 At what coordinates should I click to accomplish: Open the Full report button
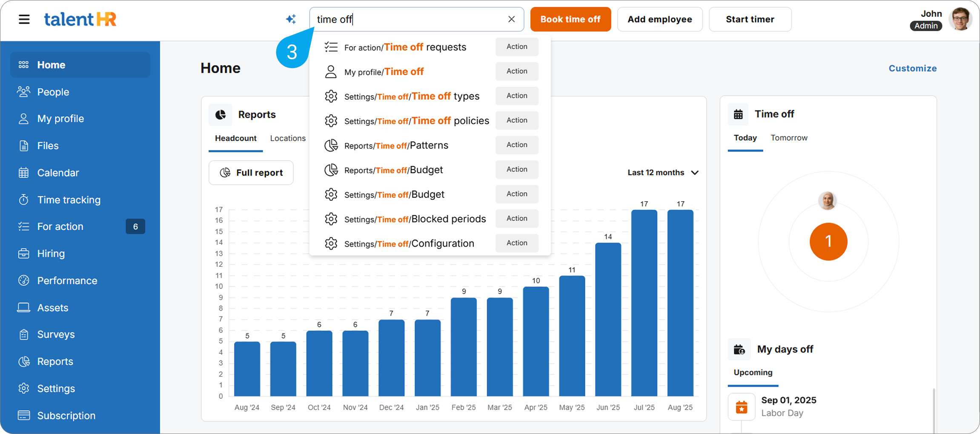click(x=251, y=172)
